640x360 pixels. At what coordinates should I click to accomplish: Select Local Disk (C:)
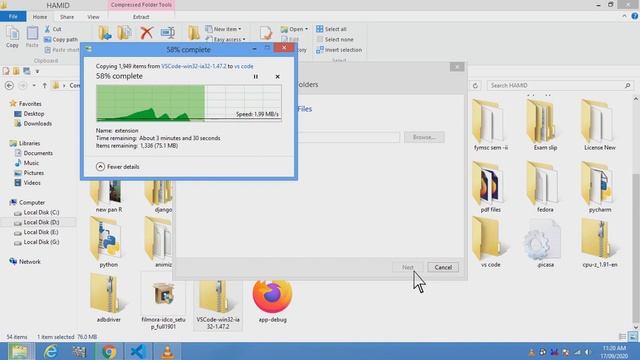point(37,212)
